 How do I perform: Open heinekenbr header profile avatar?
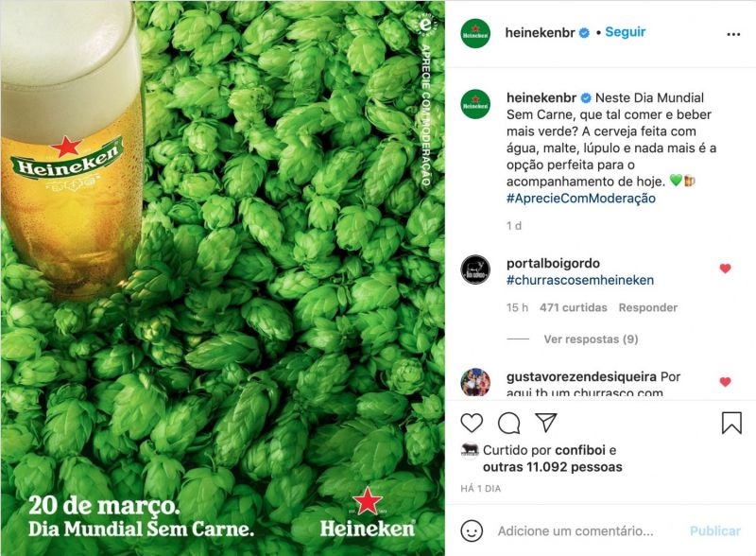click(x=475, y=33)
